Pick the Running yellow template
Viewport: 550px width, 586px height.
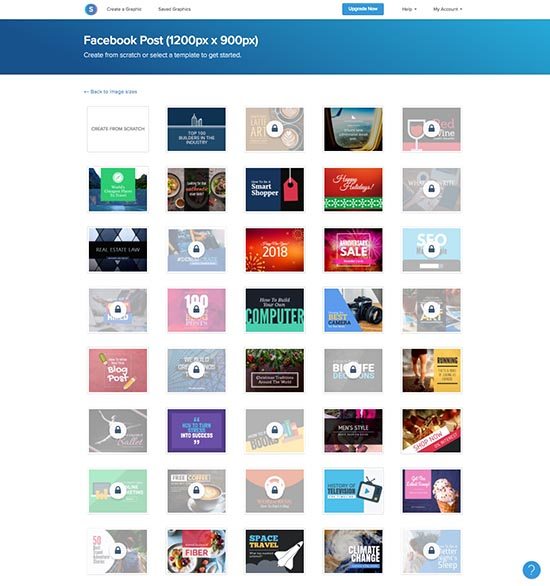click(x=431, y=370)
